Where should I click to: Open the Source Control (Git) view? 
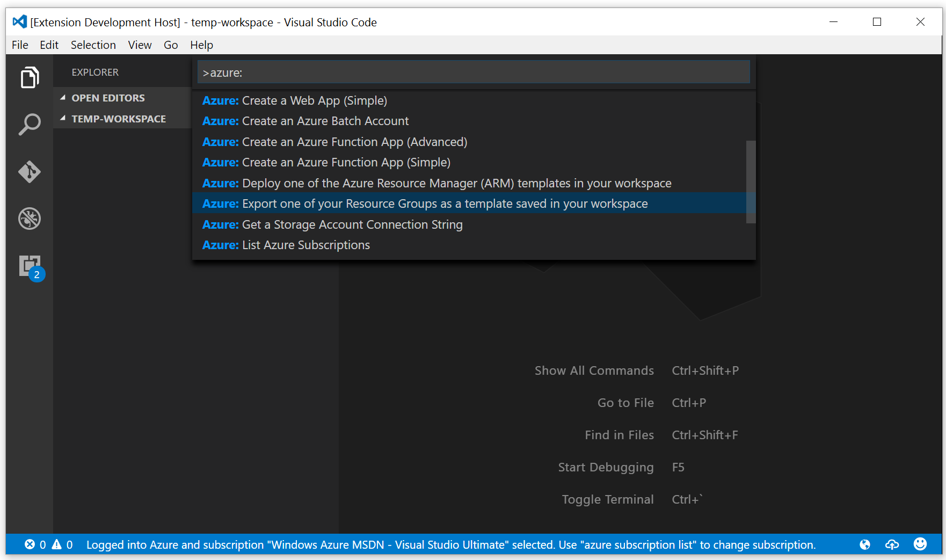[x=30, y=172]
